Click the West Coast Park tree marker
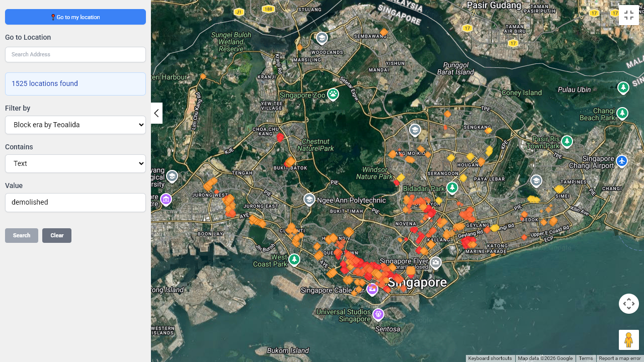This screenshot has height=362, width=644. pos(294,259)
